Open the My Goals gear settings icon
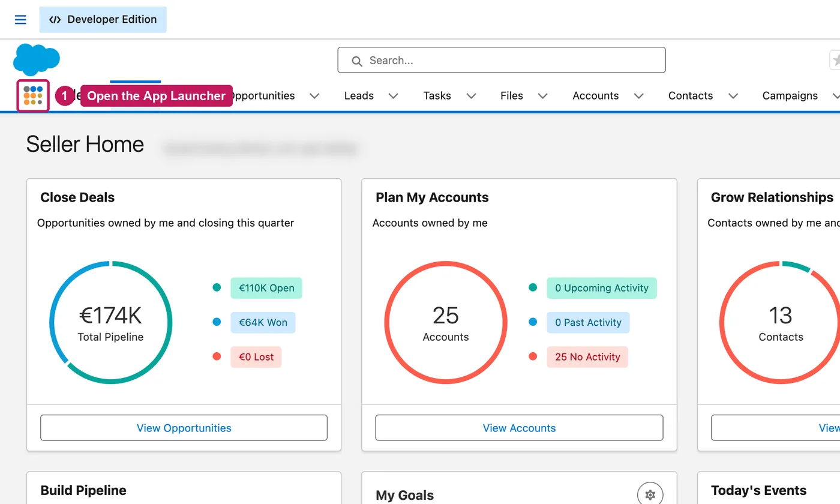This screenshot has width=840, height=504. click(x=650, y=495)
